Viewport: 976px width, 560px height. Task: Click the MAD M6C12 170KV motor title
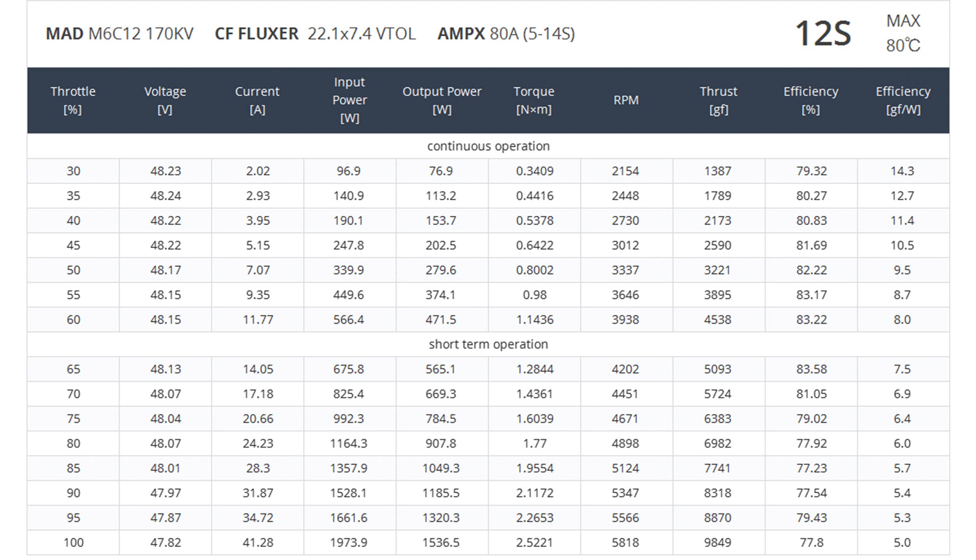pos(119,34)
